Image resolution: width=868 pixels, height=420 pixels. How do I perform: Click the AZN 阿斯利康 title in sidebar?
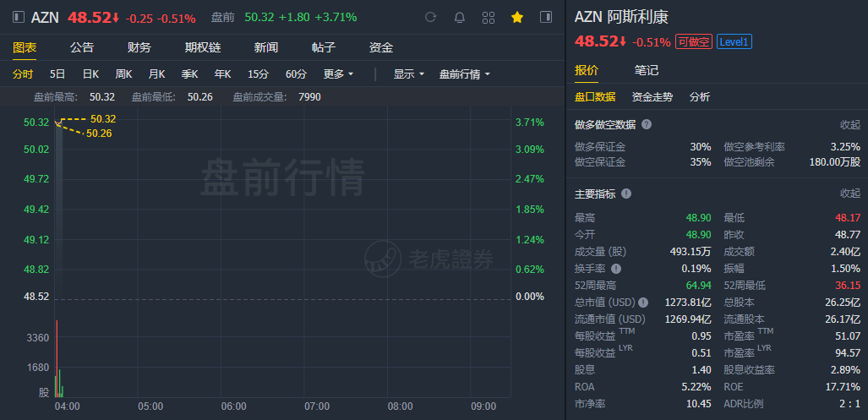point(621,17)
